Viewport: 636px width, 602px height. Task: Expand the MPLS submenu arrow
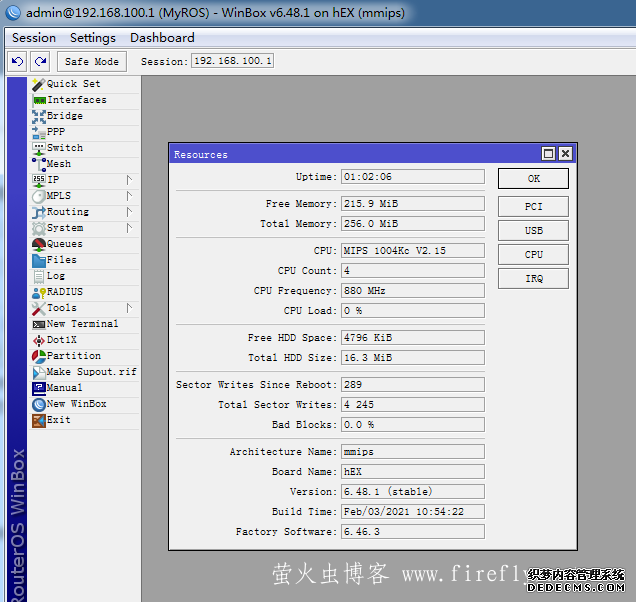pyautogui.click(x=129, y=196)
